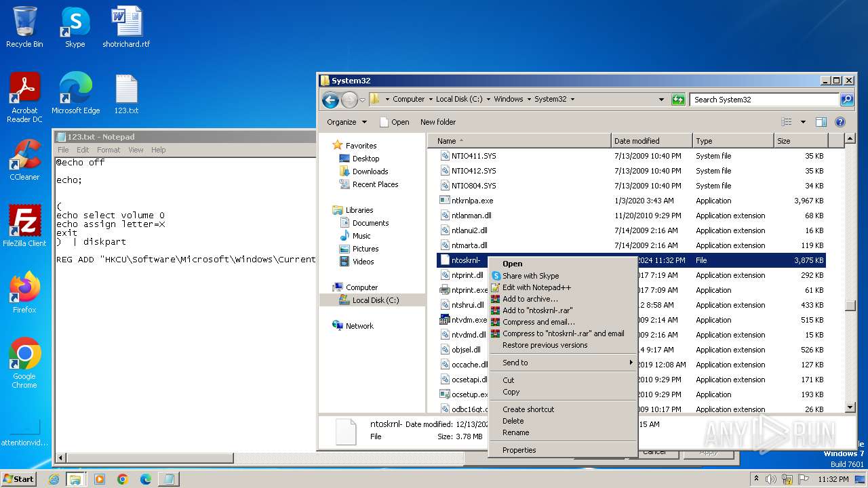This screenshot has height=488, width=868.
Task: Click Internet Explorer in the taskbar
Action: coord(54,479)
